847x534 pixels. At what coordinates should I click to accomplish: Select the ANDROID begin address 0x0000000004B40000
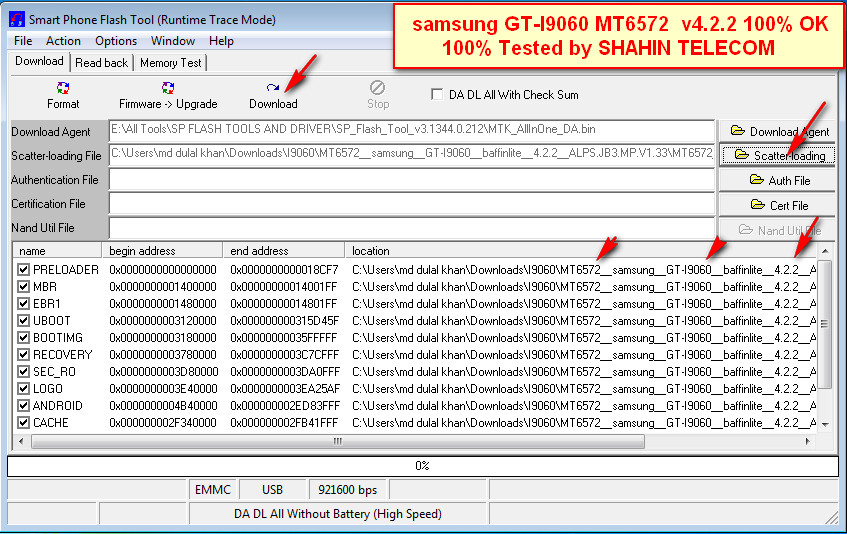point(163,405)
